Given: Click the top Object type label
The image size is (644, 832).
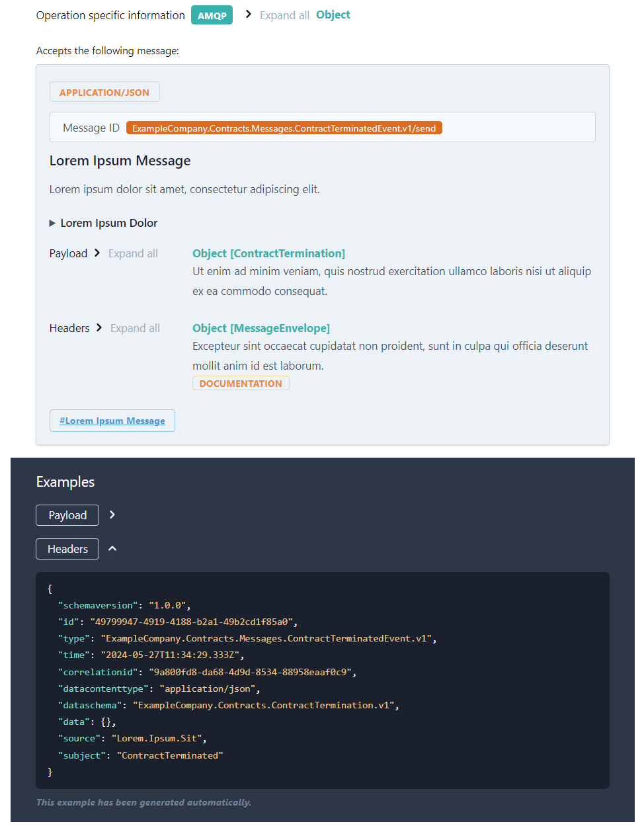Looking at the screenshot, I should pos(333,15).
